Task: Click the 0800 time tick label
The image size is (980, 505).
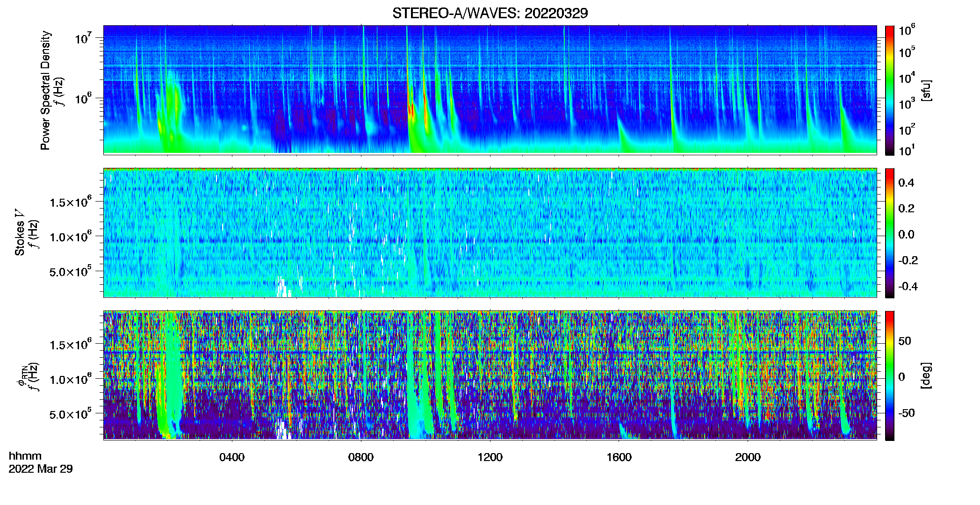Action: tap(361, 457)
